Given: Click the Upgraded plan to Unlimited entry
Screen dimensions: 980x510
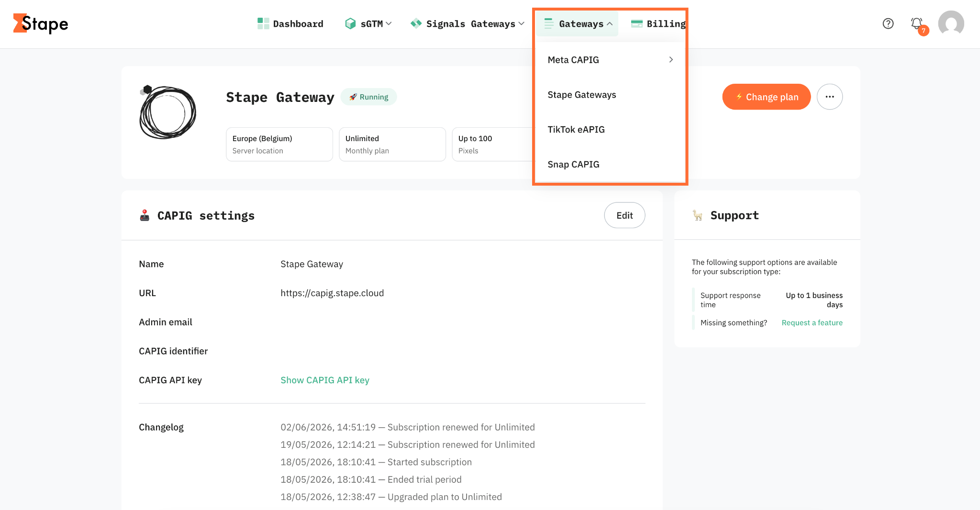Looking at the screenshot, I should (391, 497).
